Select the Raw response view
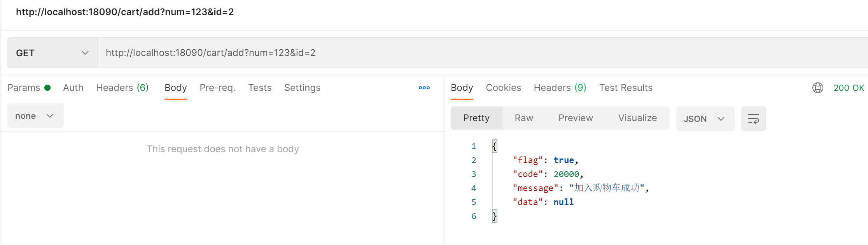This screenshot has width=868, height=245. 524,118
